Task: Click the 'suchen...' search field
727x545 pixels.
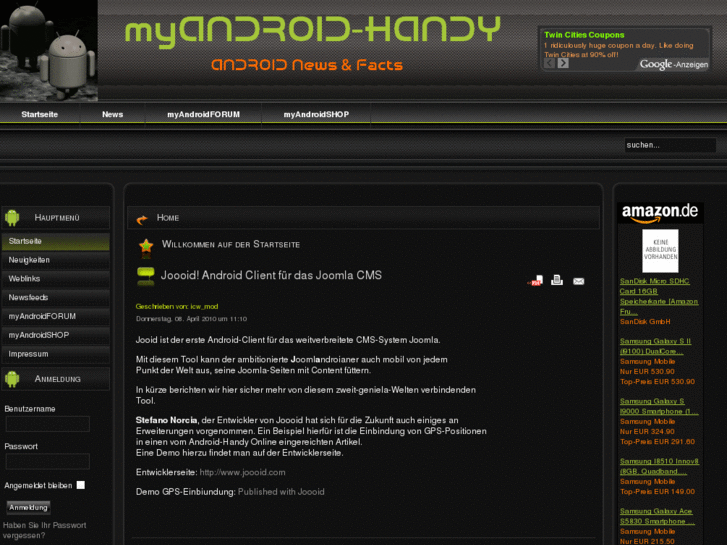Action: pos(670,145)
